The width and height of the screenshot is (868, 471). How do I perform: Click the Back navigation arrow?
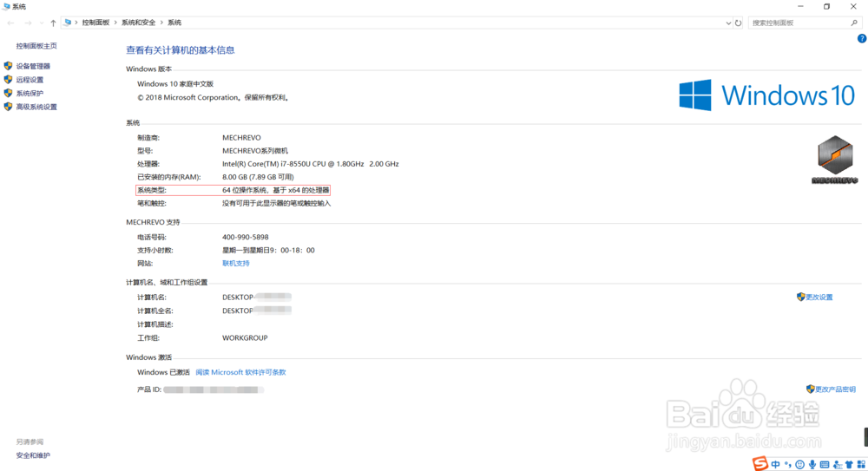coord(10,23)
